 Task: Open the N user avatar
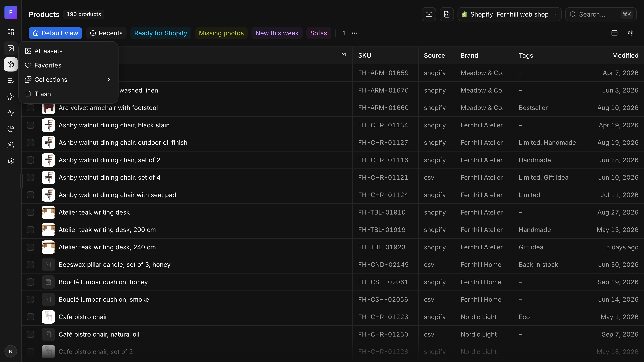pos(10,352)
